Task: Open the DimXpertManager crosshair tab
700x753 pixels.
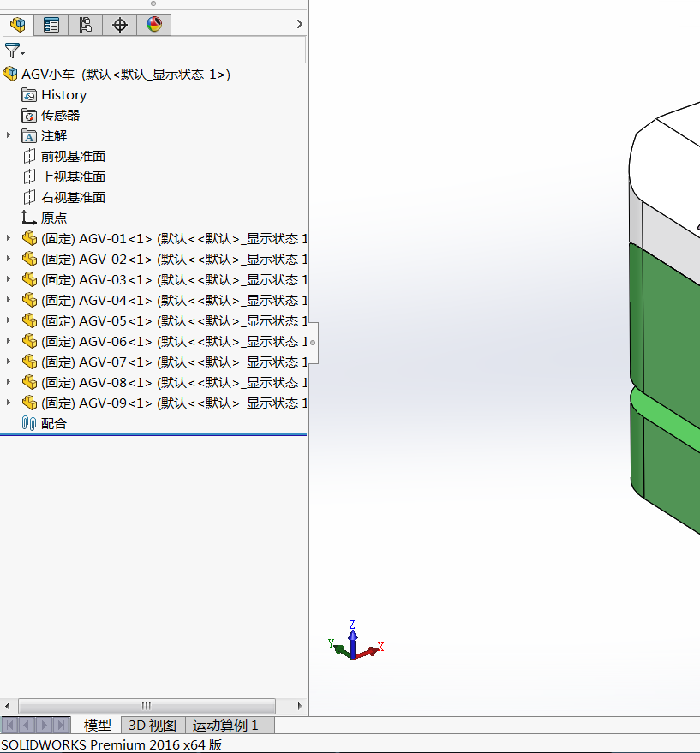Action: pyautogui.click(x=120, y=25)
